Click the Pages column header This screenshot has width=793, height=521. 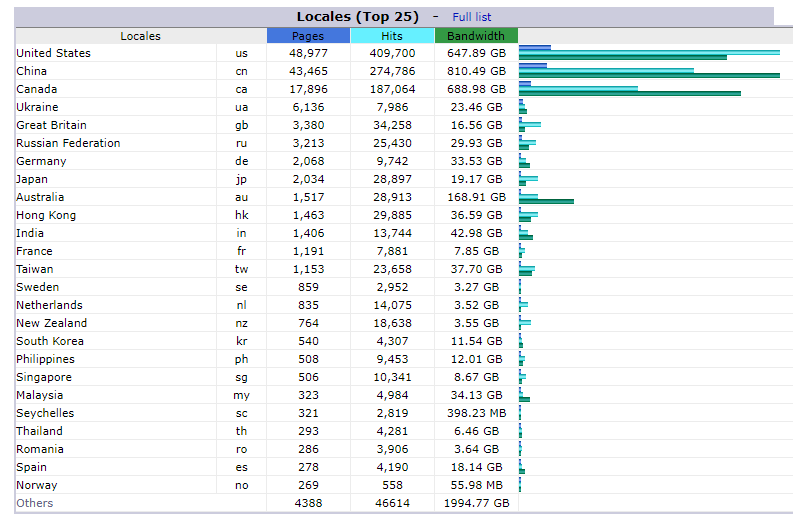point(308,36)
